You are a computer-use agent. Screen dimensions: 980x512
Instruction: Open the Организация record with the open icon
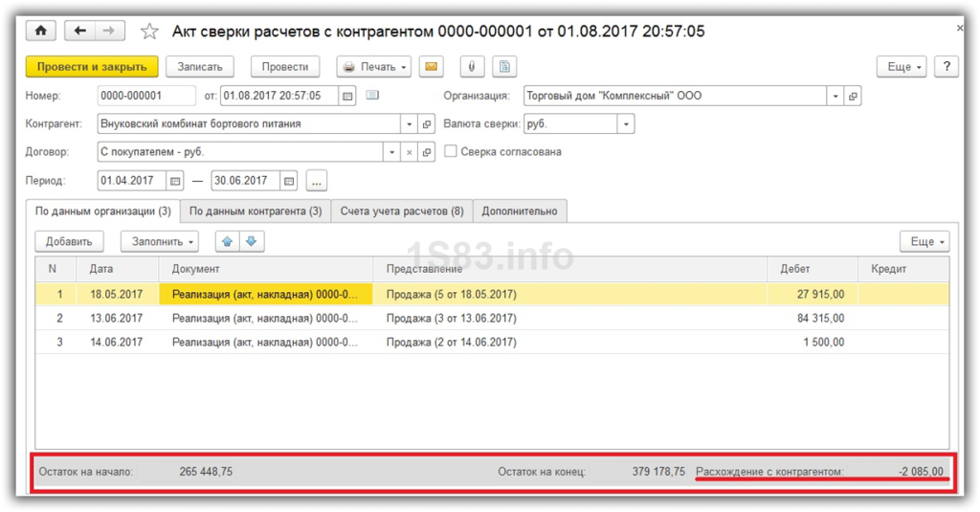pos(853,96)
